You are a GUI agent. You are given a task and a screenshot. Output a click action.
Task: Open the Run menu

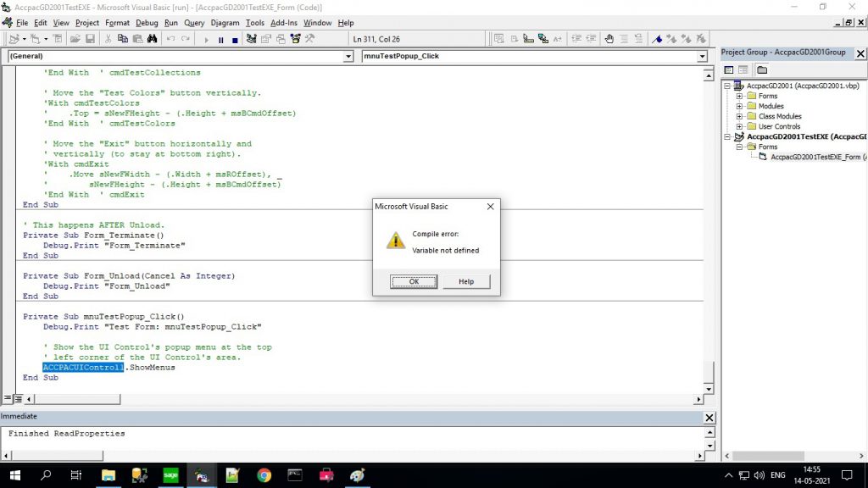pos(171,23)
